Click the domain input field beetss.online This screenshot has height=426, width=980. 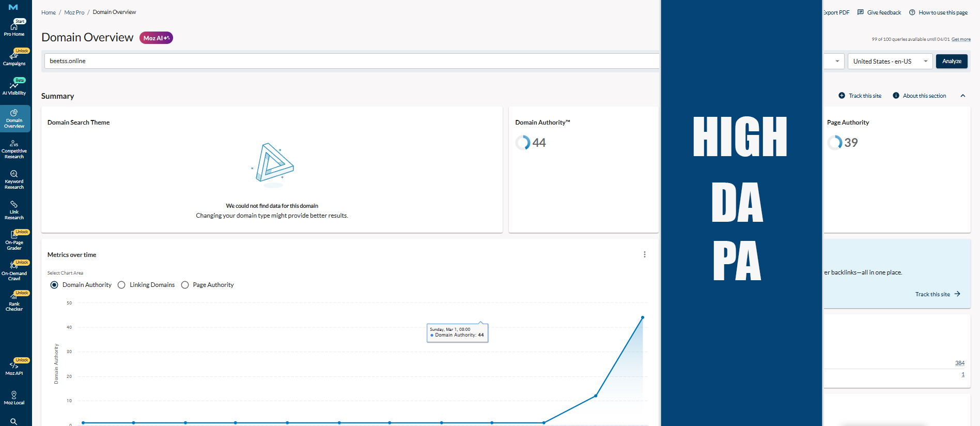click(351, 61)
